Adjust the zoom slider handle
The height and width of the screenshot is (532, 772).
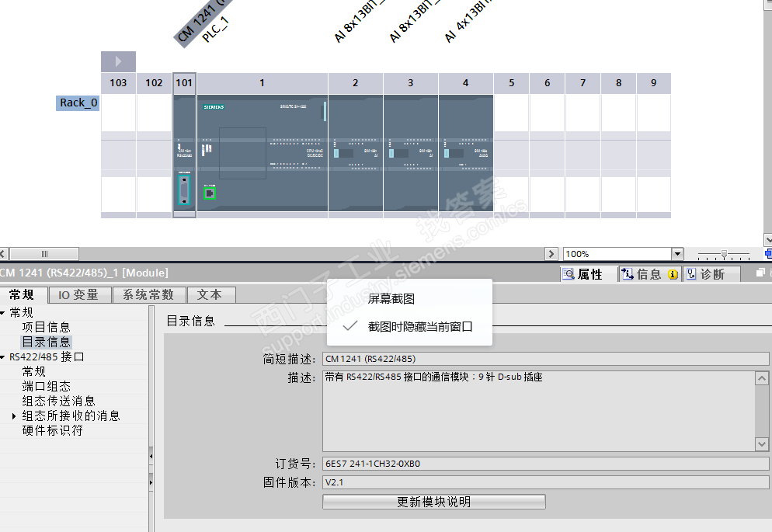point(724,254)
